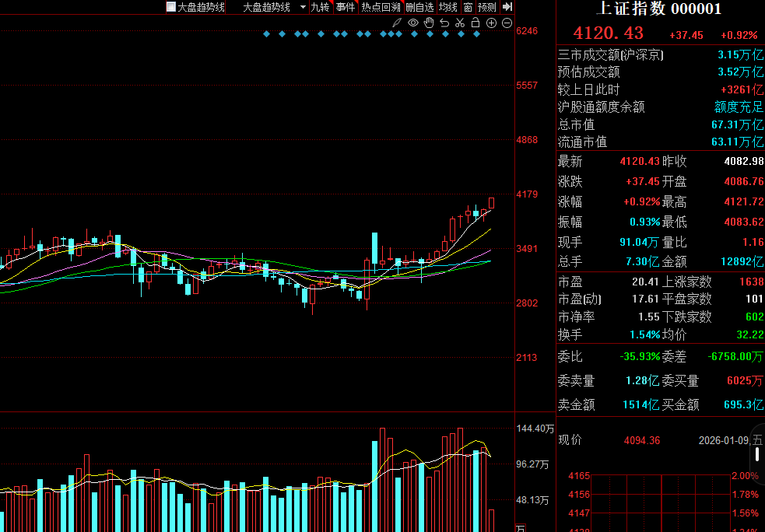
Task: Click the eye visibility icon in chart toolbar
Action: pos(413,23)
